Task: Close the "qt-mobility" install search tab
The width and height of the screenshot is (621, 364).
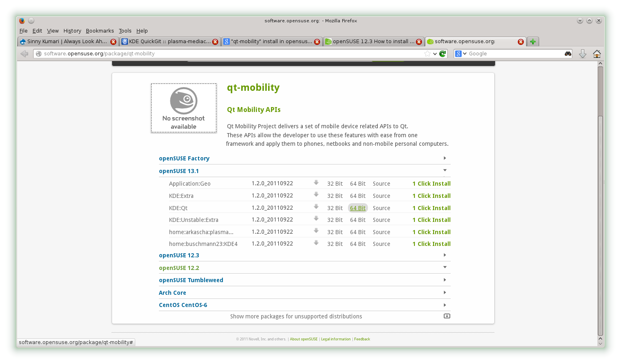Action: 317,42
